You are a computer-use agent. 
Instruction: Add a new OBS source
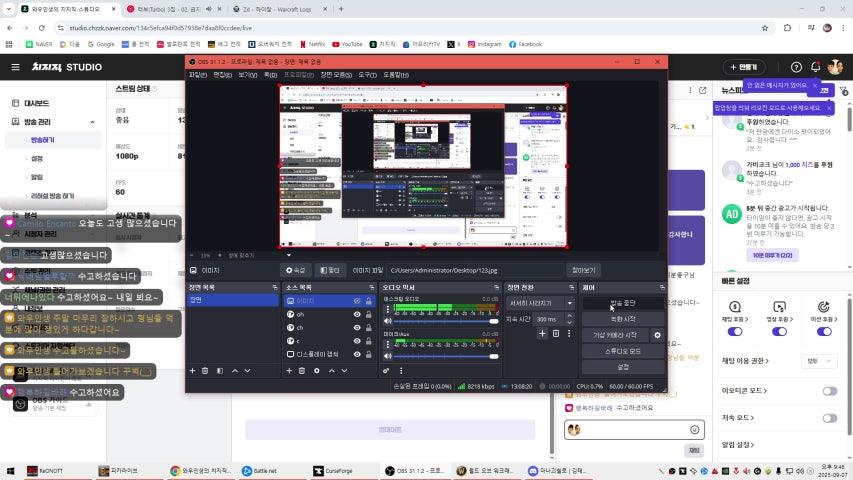tap(289, 371)
